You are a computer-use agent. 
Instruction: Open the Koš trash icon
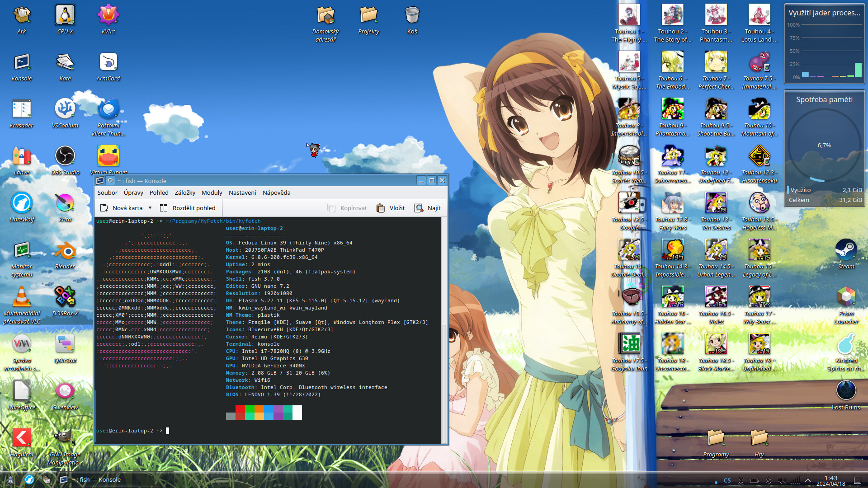pyautogui.click(x=412, y=20)
